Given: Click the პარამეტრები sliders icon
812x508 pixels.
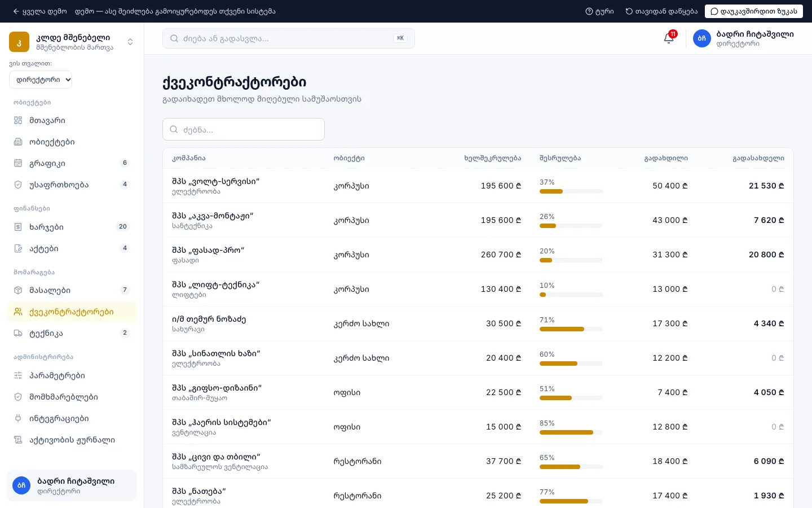Looking at the screenshot, I should (18, 375).
